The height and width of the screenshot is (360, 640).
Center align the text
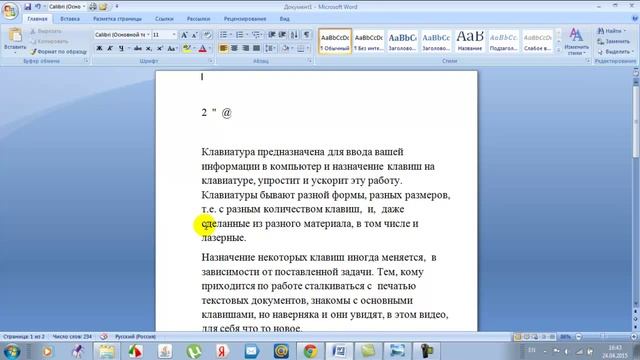pos(234,49)
